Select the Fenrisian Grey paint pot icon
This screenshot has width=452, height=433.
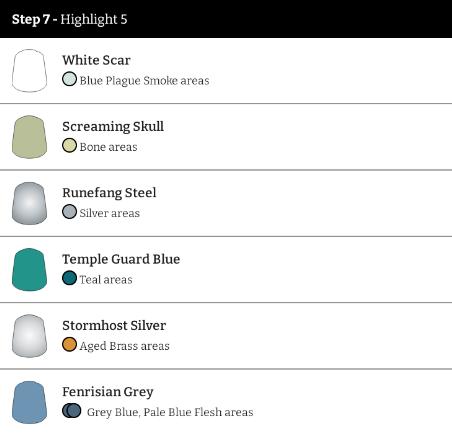click(29, 402)
